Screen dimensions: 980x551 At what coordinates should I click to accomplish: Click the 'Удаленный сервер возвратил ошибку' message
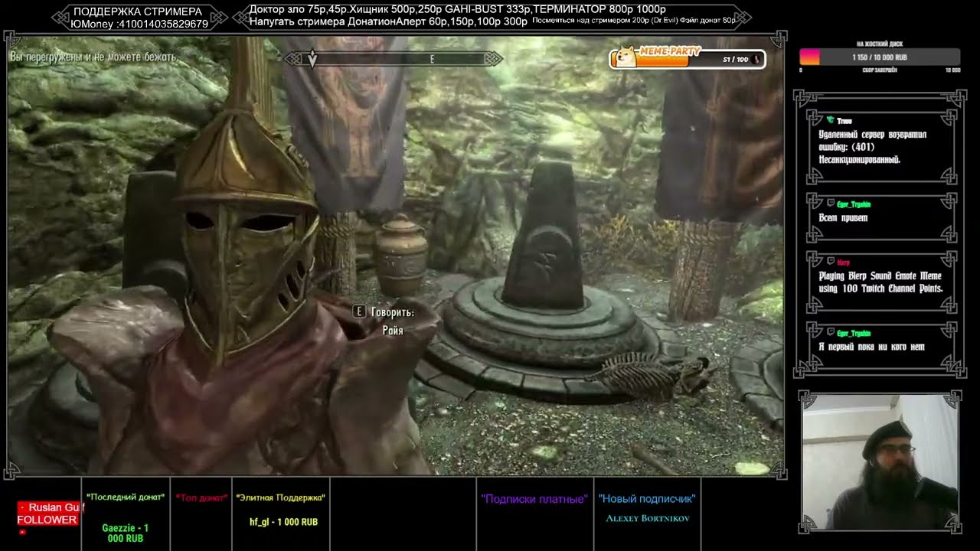[873, 147]
